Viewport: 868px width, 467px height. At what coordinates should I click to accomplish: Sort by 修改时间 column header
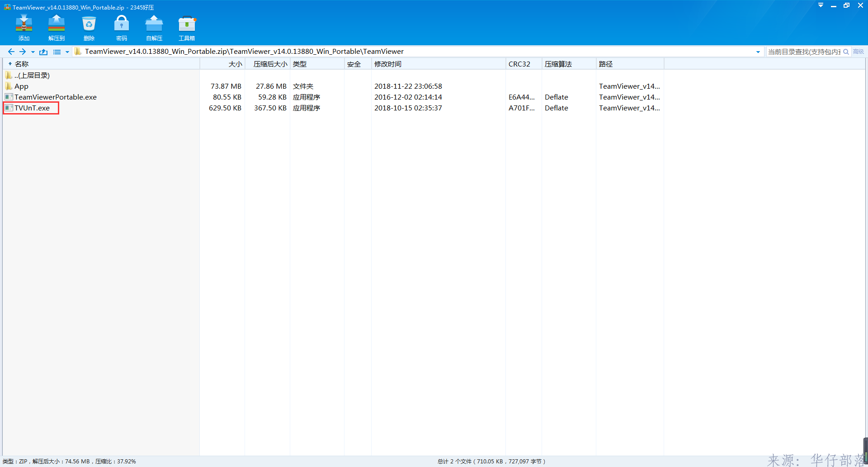tap(439, 64)
